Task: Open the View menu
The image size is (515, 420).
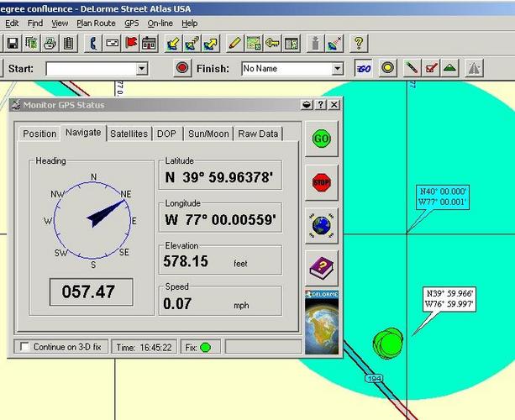Action: (x=60, y=24)
